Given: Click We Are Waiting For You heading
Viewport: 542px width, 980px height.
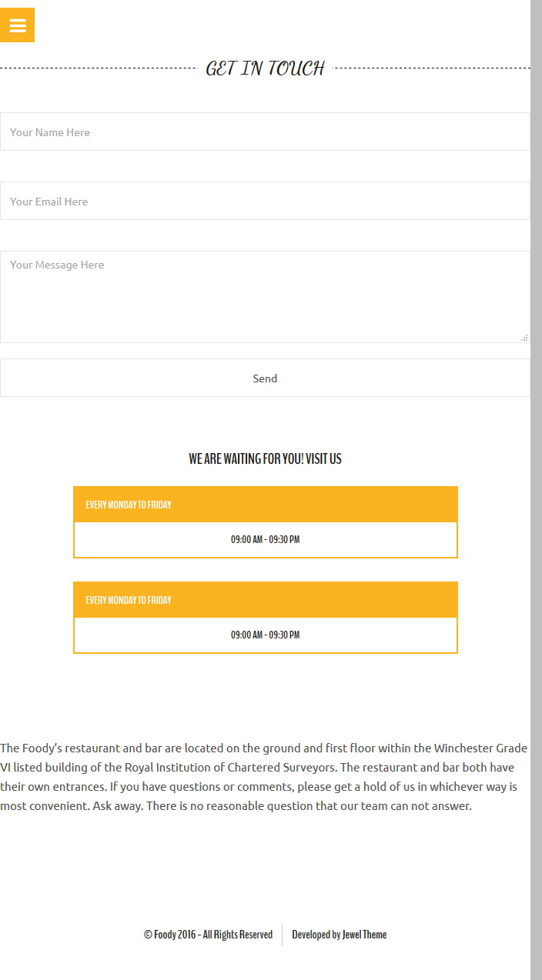Looking at the screenshot, I should coord(265,458).
